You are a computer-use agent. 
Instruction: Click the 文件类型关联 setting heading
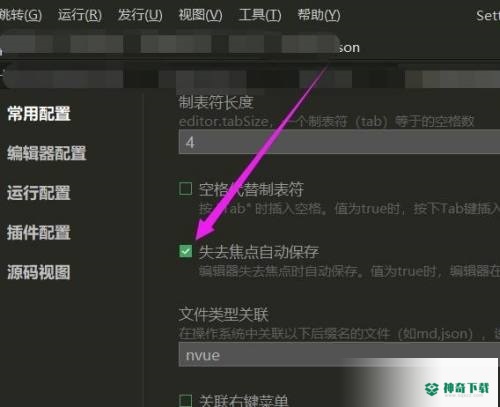(224, 315)
